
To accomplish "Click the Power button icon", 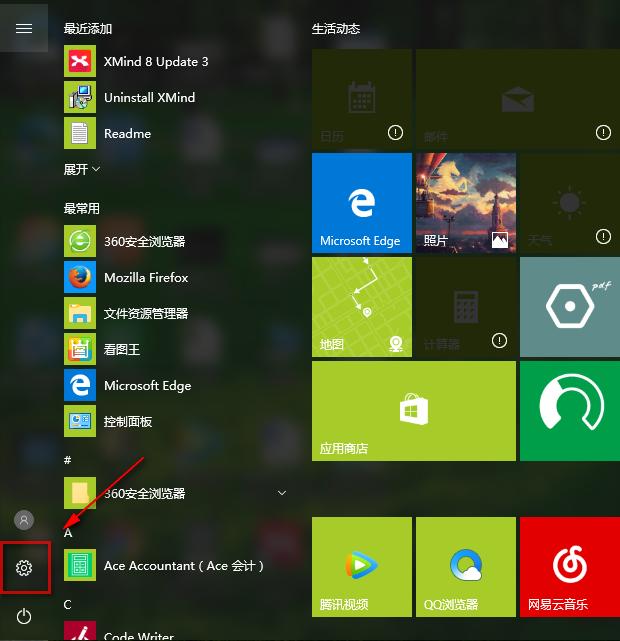I will [x=25, y=616].
